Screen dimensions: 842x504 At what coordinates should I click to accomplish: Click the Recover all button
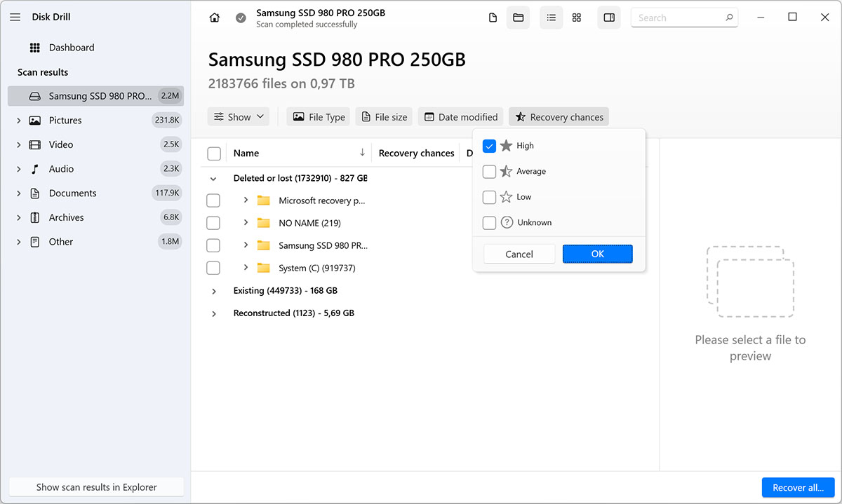coord(798,488)
